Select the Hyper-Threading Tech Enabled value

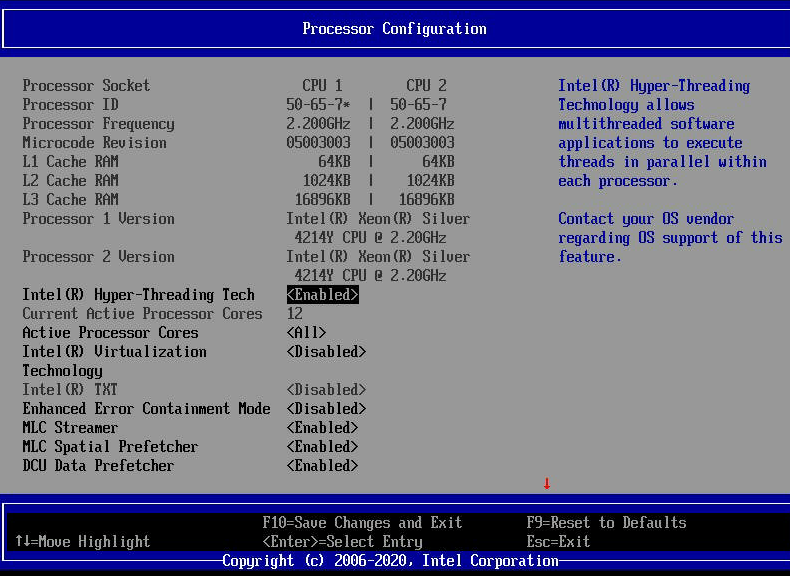point(322,295)
